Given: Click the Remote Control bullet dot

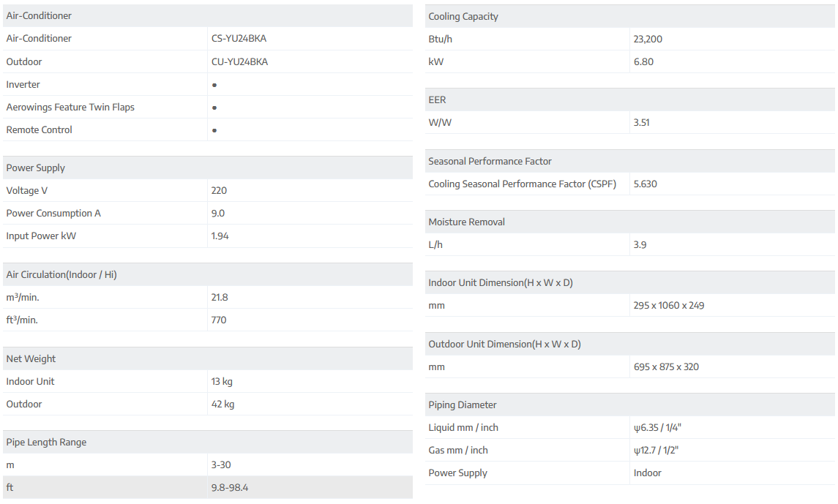Looking at the screenshot, I should pos(214,130).
